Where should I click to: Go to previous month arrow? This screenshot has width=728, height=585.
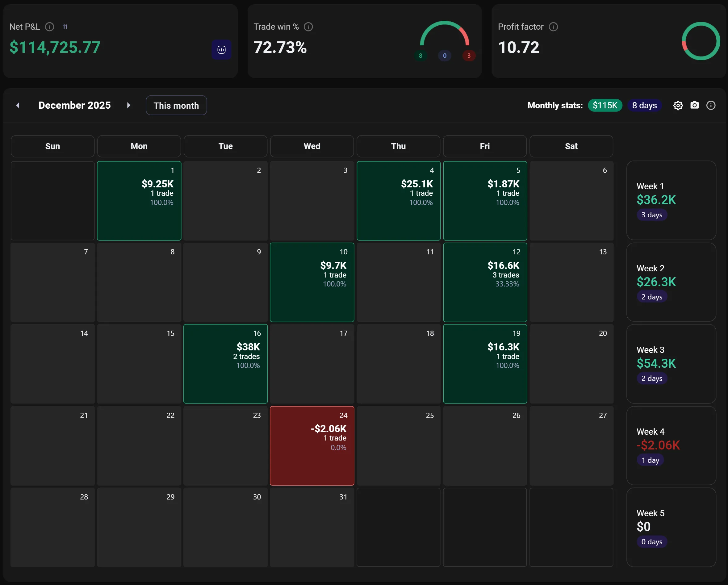click(x=18, y=105)
